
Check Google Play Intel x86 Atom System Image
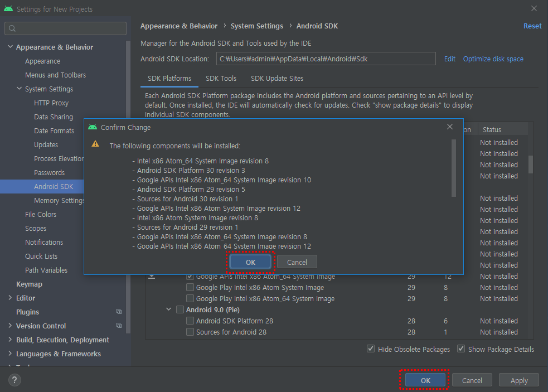click(x=190, y=287)
